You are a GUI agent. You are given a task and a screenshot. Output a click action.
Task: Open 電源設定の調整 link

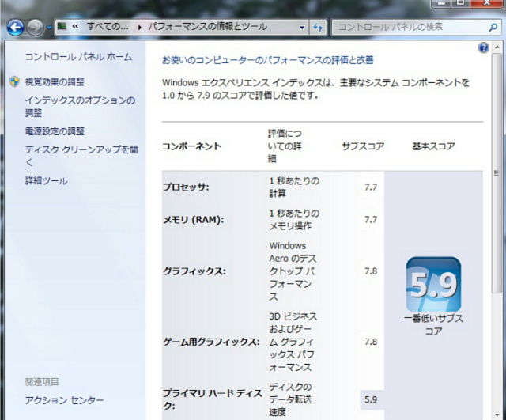coord(55,131)
